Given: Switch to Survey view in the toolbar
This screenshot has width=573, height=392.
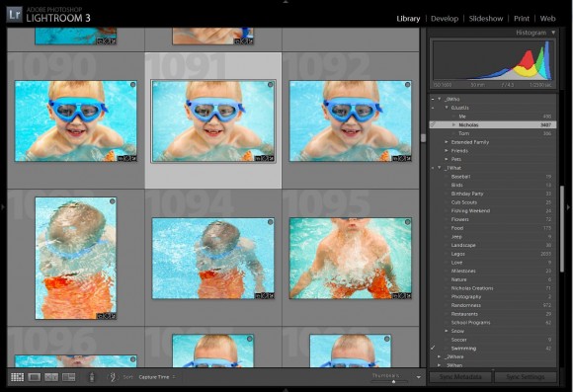Looking at the screenshot, I should 69,377.
